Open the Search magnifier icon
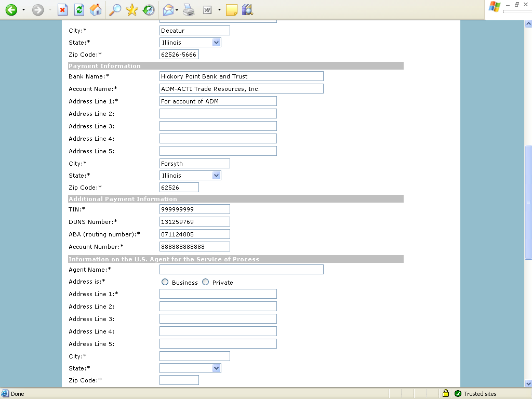532x399 pixels. click(x=114, y=10)
